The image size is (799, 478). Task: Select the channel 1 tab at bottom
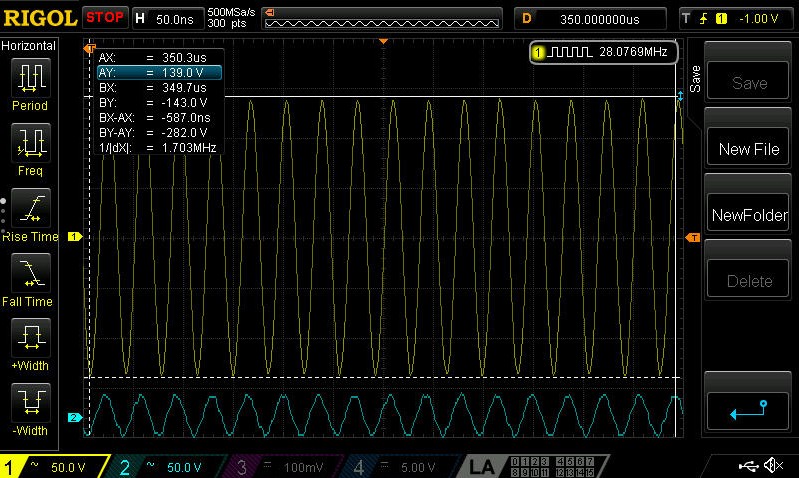pos(54,467)
